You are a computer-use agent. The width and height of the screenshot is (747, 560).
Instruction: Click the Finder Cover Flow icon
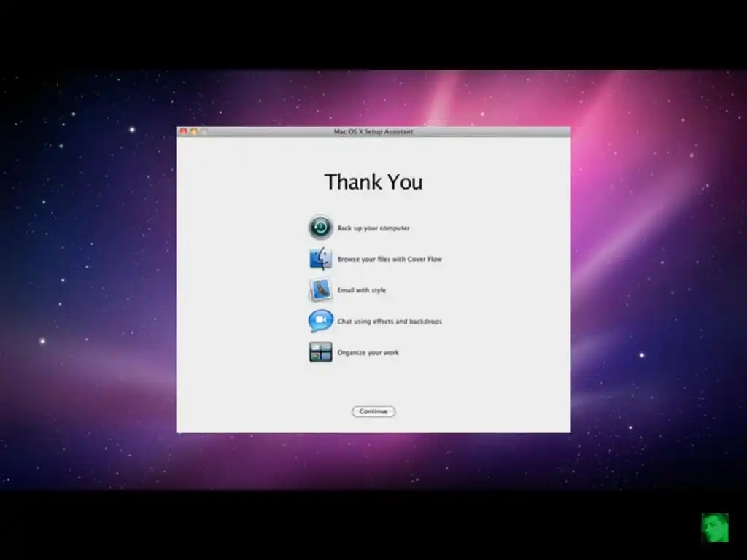coord(321,259)
